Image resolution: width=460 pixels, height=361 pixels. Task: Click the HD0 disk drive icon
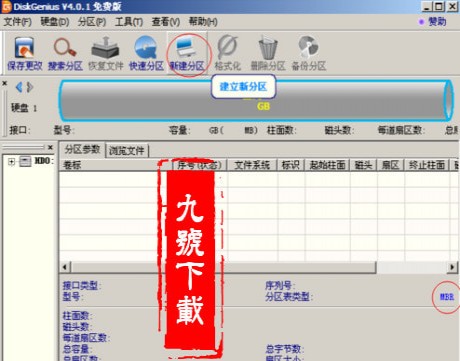(25, 161)
